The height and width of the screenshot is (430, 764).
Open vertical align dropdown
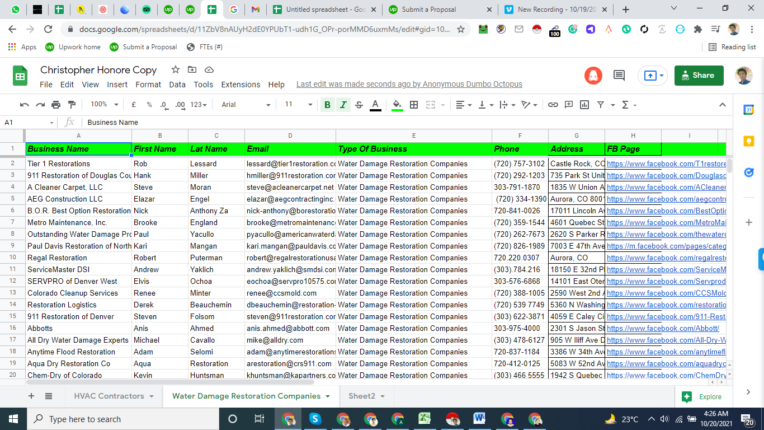coord(486,105)
